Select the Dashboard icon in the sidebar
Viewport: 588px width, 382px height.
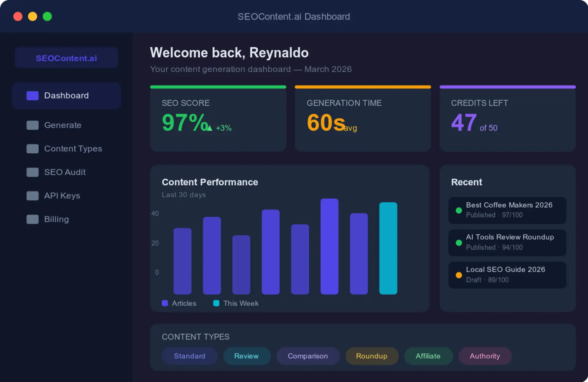[32, 96]
